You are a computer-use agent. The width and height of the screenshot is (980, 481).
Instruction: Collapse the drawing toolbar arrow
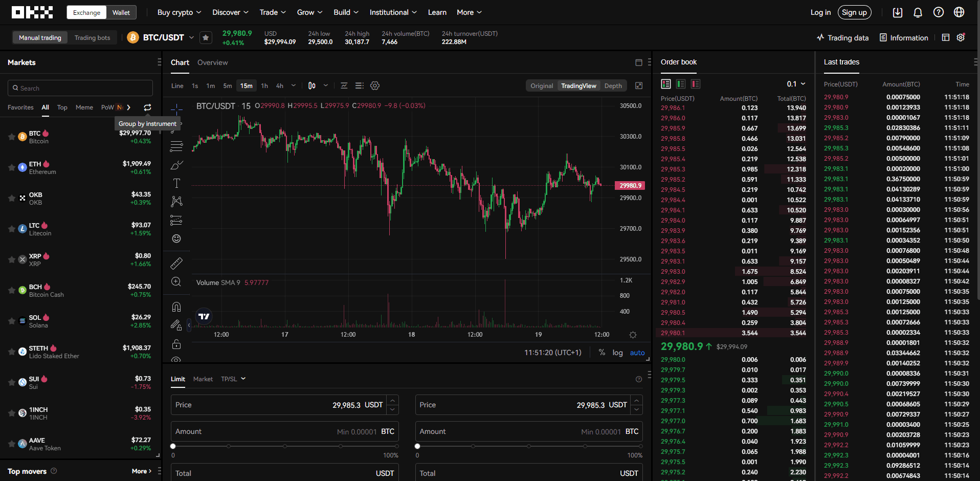(x=189, y=325)
